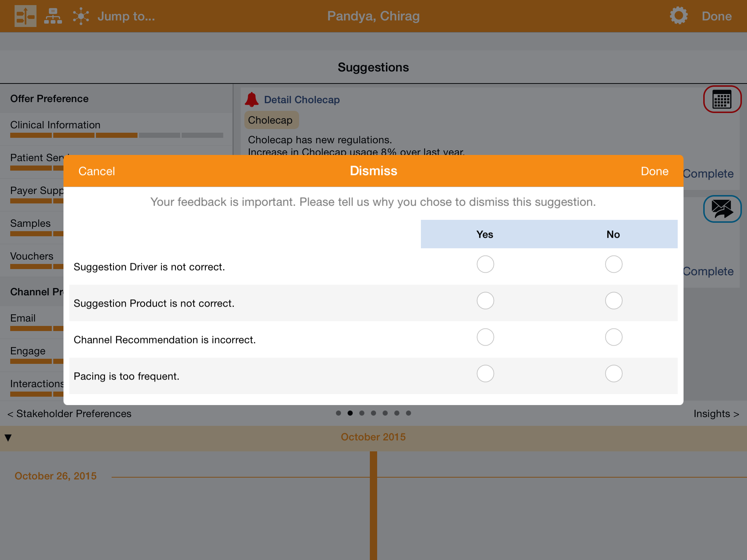Collapse the October 2015 timeline triangle
747x560 pixels.
click(8, 437)
